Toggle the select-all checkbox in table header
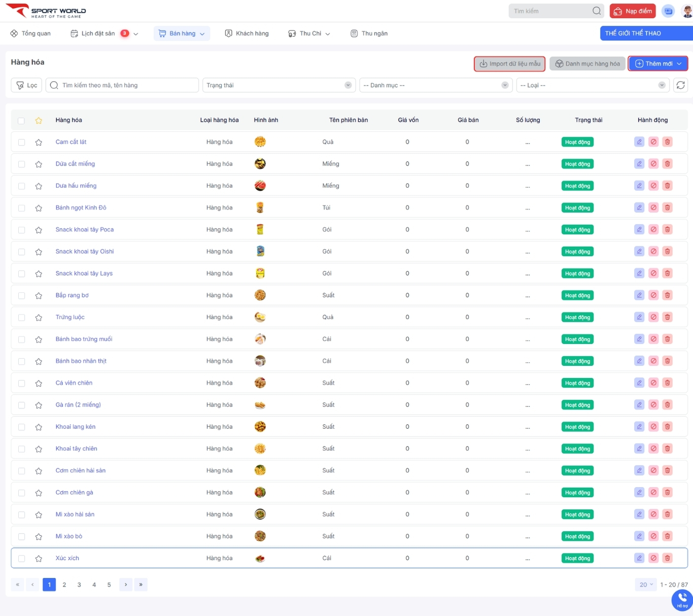 tap(21, 121)
